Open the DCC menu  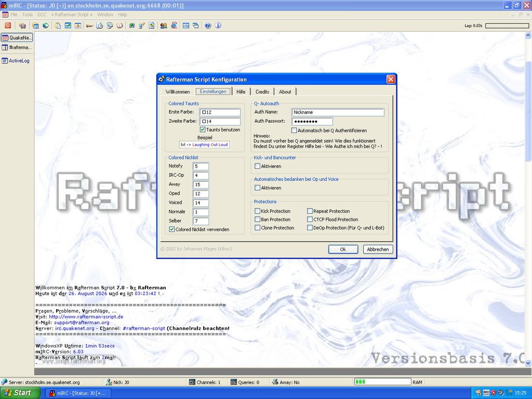[42, 15]
